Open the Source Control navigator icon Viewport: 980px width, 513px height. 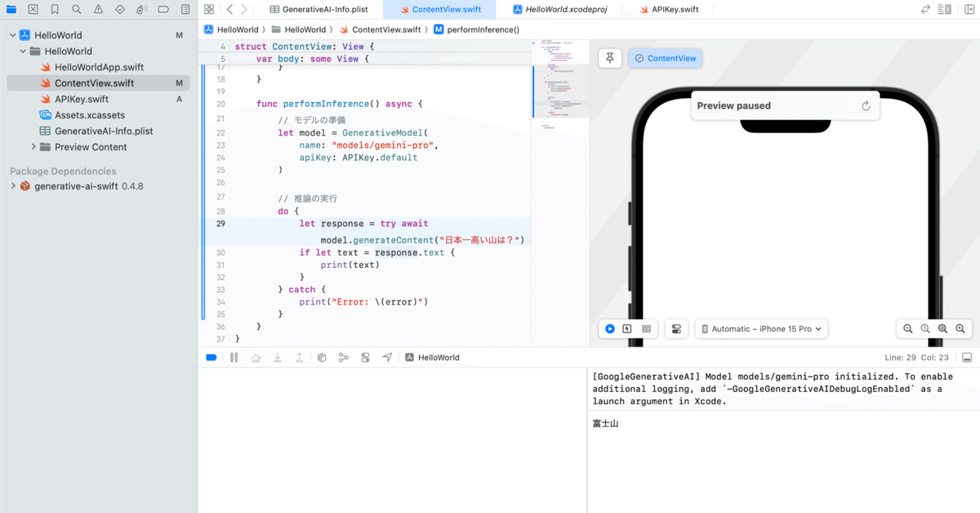(x=33, y=10)
